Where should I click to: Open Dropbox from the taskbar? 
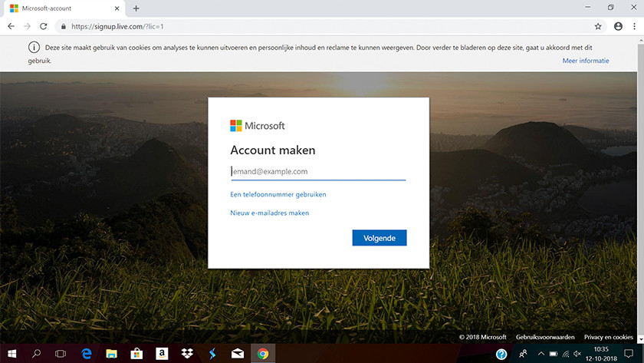187,354
